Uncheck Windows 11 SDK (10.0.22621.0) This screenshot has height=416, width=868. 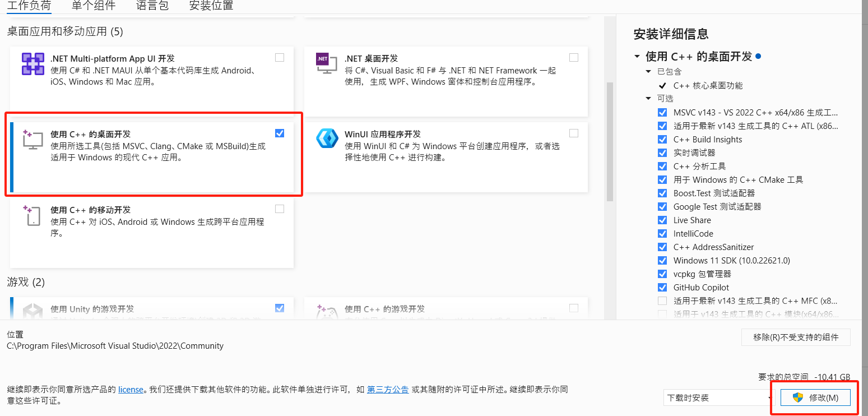(x=662, y=260)
